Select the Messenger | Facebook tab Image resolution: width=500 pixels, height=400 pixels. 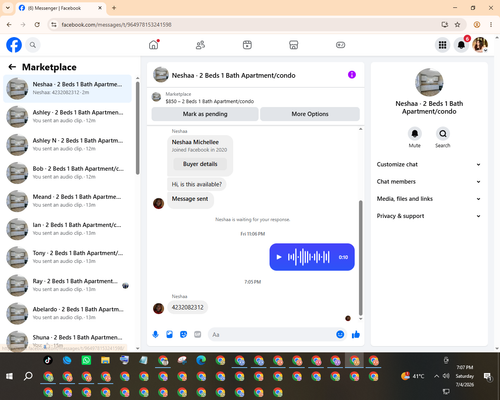click(x=60, y=8)
